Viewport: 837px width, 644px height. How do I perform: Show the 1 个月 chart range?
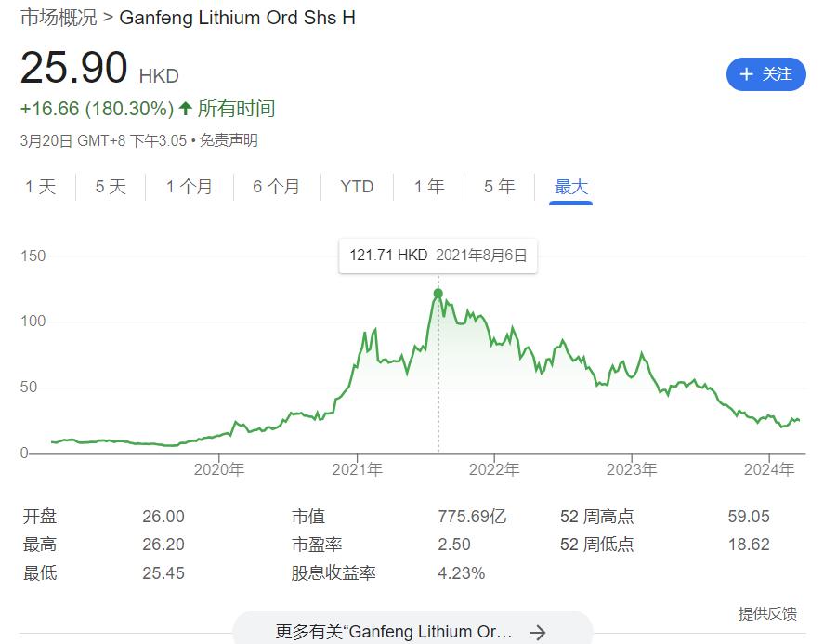point(189,187)
